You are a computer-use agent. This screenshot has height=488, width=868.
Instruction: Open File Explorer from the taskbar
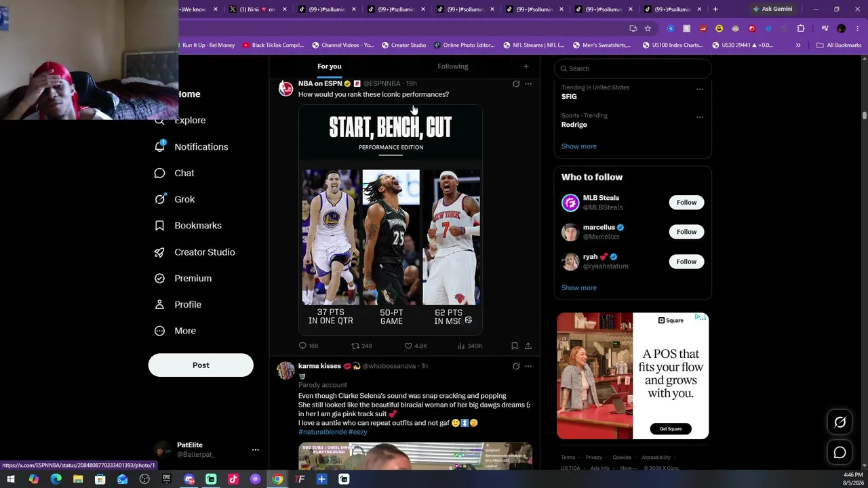(78, 479)
